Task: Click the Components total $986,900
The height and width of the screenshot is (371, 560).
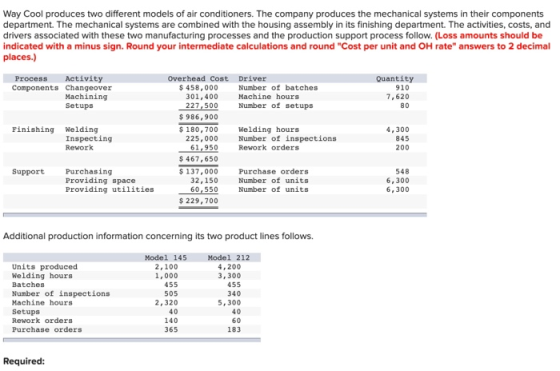Action: coord(199,117)
